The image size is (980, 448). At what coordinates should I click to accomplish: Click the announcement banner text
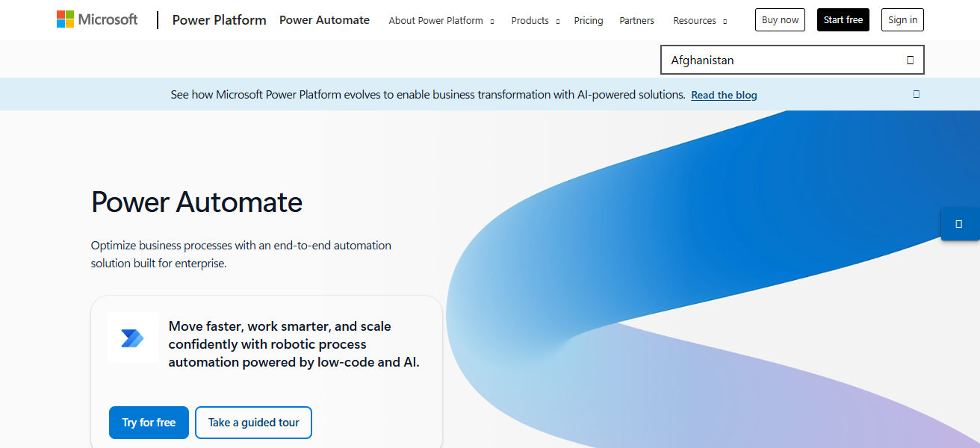point(426,94)
